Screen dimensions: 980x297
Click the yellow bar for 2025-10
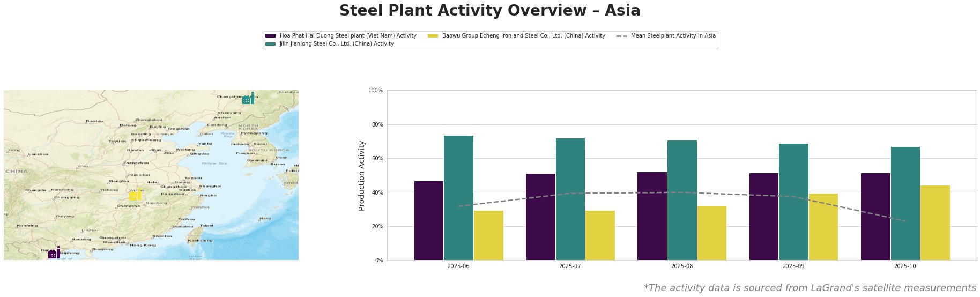(935, 222)
